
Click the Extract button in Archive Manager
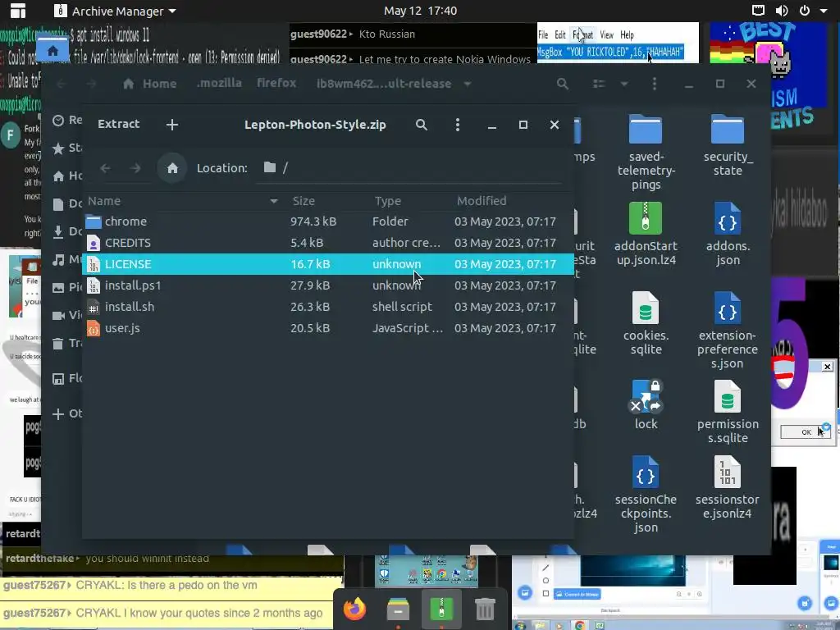pos(118,125)
